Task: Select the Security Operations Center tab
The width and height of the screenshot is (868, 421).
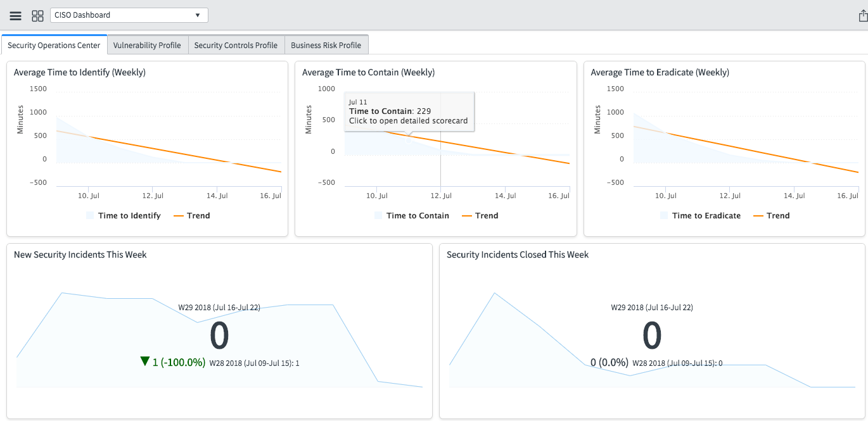Action: (x=54, y=46)
